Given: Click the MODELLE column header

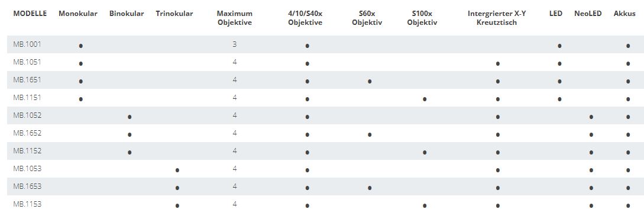Looking at the screenshot, I should pos(30,14).
